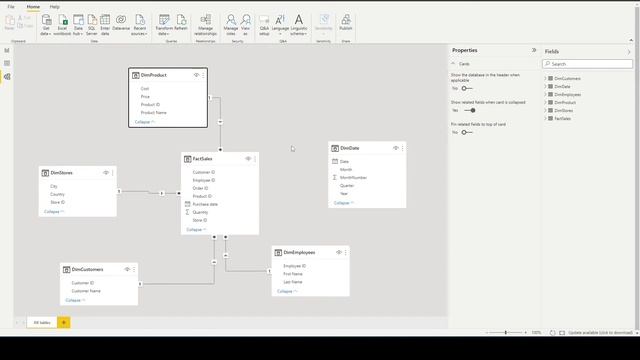The height and width of the screenshot is (360, 640).
Task: Collapse the Cards section in the Properties pane
Action: pos(453,64)
